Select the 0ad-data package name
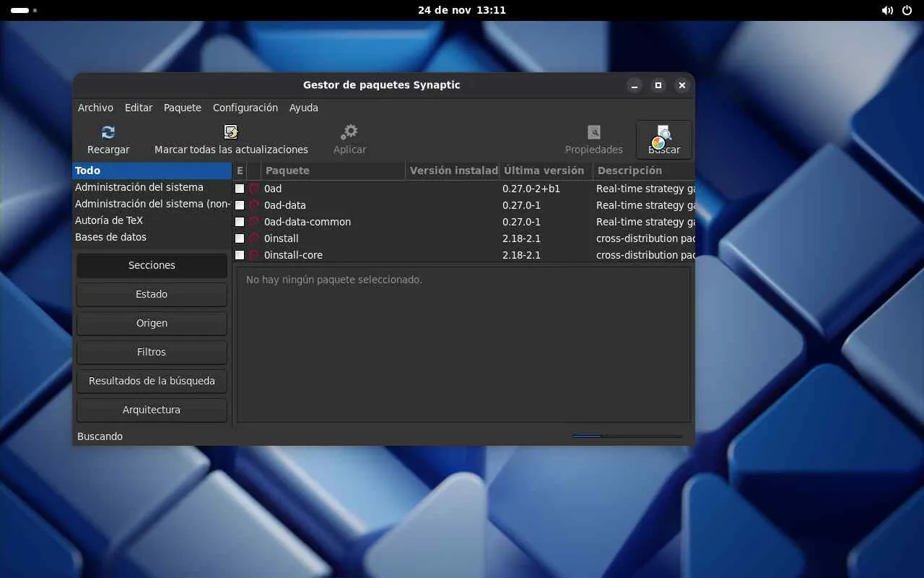This screenshot has width=924, height=578. [285, 205]
